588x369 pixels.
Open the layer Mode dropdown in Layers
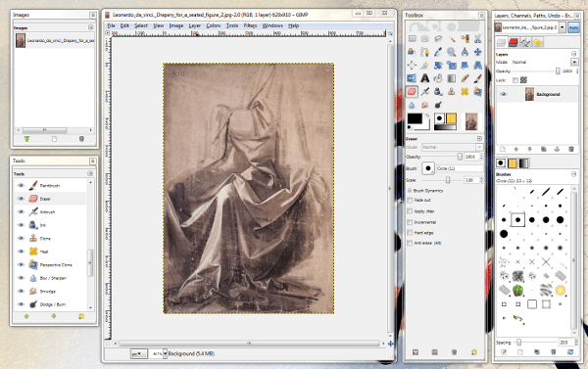pyautogui.click(x=574, y=62)
